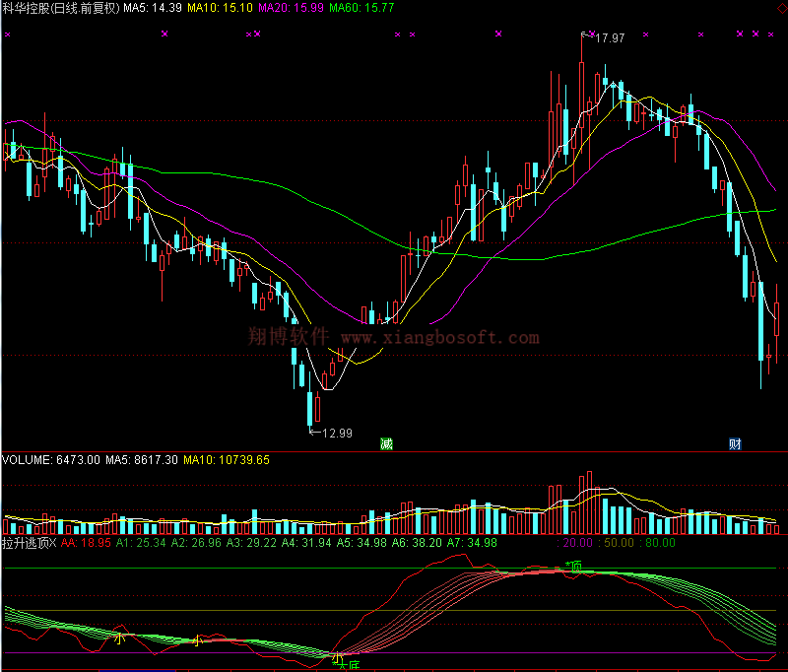Click the rightmost magenta X marker
Screen dimensions: 788x672
pos(771,34)
